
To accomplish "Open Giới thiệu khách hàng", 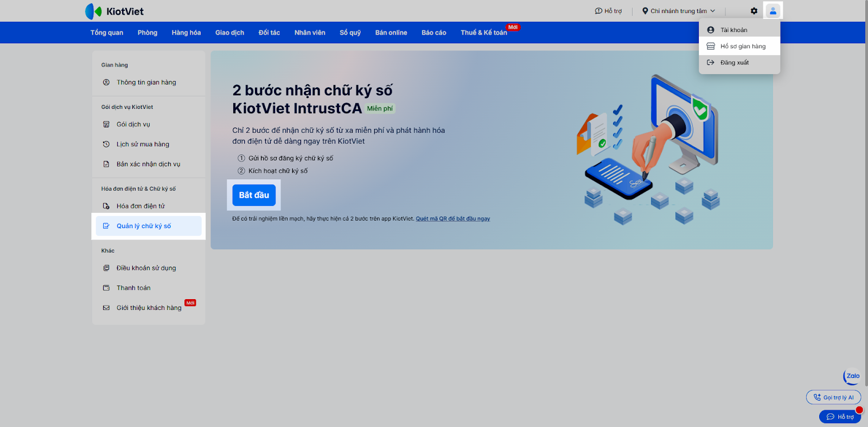I will pyautogui.click(x=149, y=308).
